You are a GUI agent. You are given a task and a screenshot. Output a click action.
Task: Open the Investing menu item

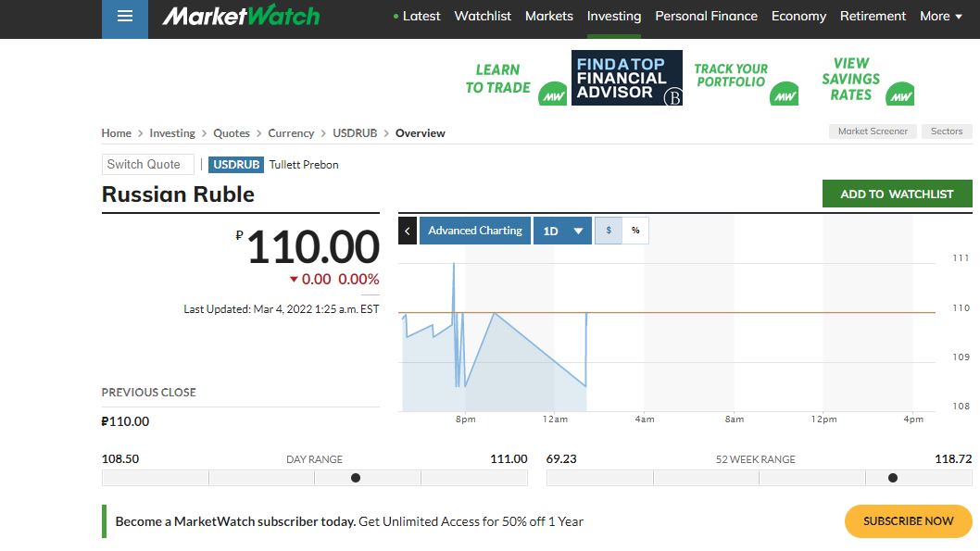click(x=614, y=16)
